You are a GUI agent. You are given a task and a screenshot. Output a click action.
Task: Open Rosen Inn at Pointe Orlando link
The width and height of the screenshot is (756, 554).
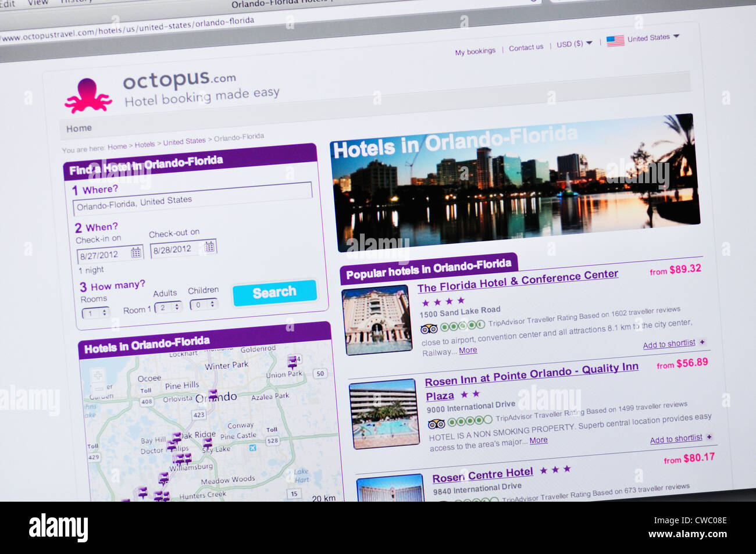point(532,381)
